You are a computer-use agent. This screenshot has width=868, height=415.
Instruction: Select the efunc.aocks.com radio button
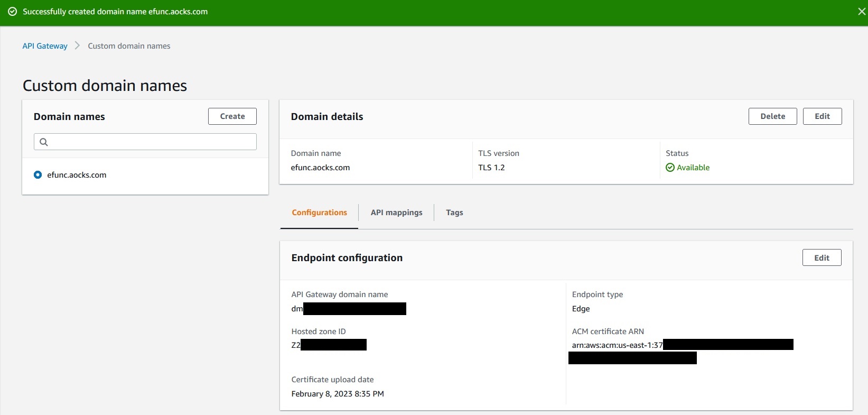click(38, 175)
